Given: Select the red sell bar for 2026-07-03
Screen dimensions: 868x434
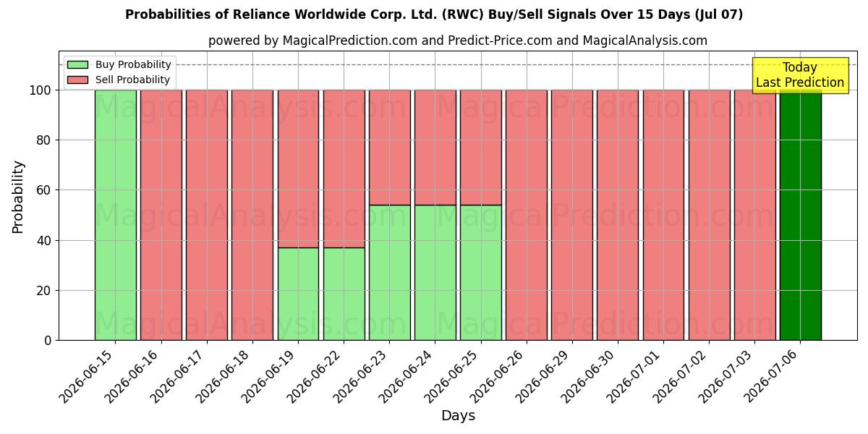Looking at the screenshot, I should tap(755, 215).
